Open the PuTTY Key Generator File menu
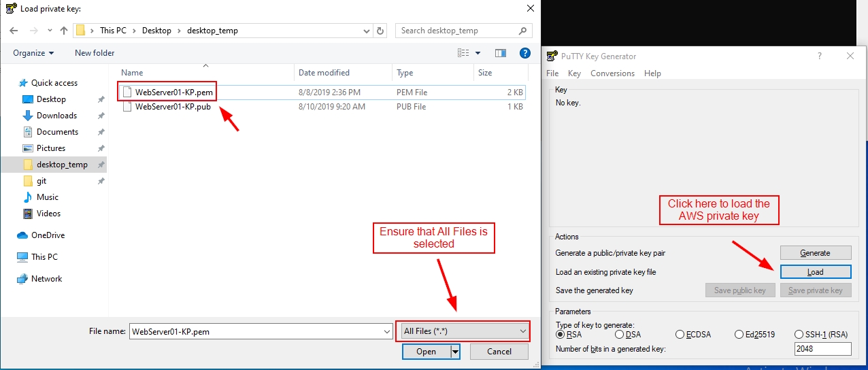868x370 pixels. coord(552,73)
